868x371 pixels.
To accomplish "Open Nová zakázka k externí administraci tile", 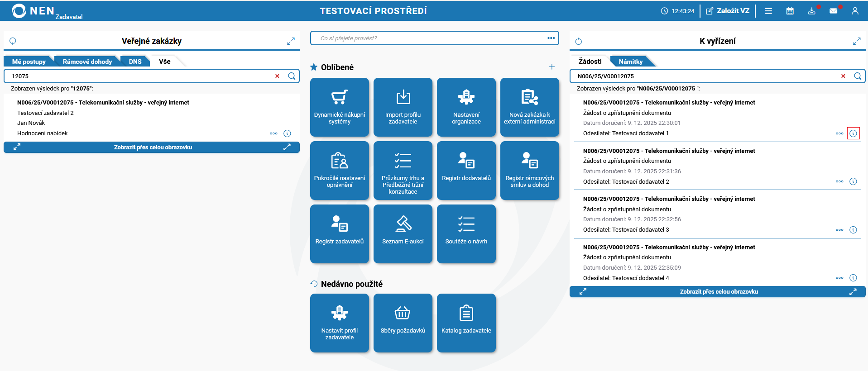I will [x=530, y=107].
